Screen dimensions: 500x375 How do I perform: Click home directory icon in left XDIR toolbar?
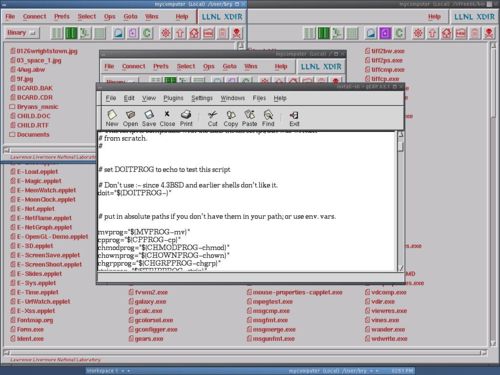[x=195, y=33]
